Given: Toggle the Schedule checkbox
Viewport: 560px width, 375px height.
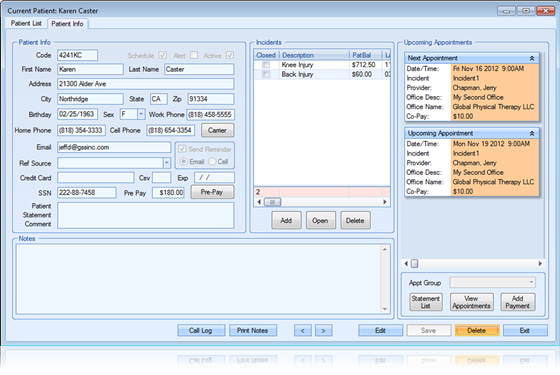Looking at the screenshot, I should click(x=162, y=55).
